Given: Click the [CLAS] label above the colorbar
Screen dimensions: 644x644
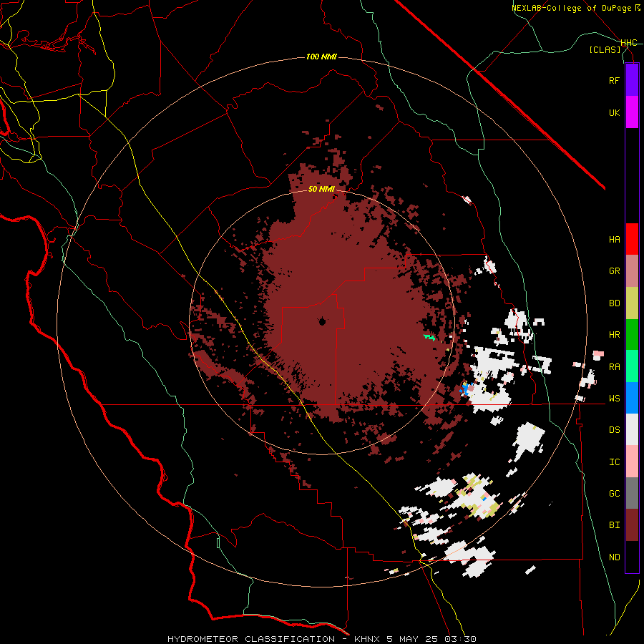Looking at the screenshot, I should (x=605, y=49).
